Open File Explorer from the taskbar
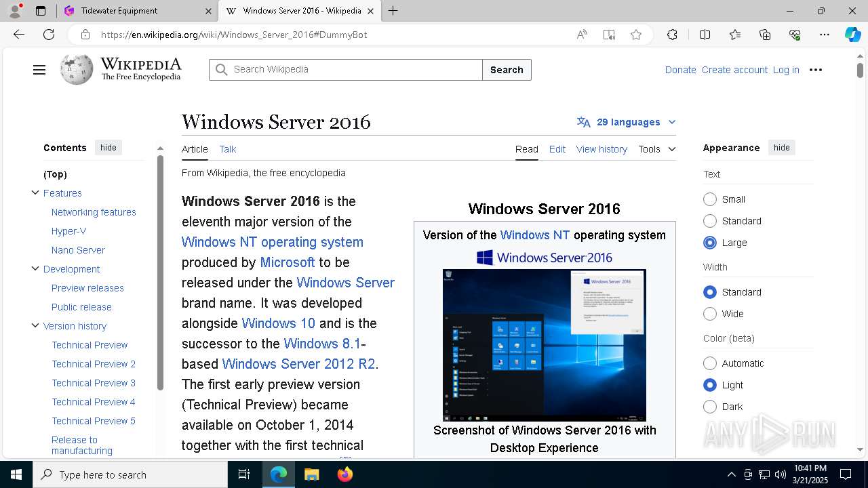 coord(311,474)
